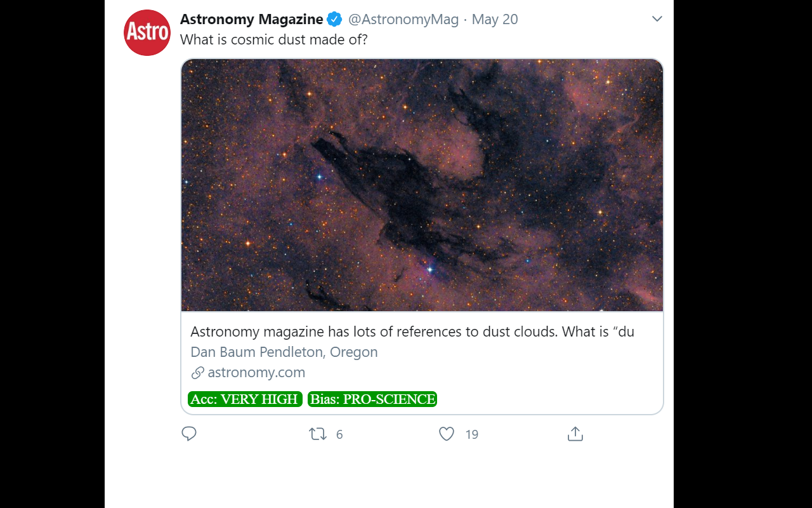
Task: Open the May 20 timestamp link
Action: pos(495,20)
